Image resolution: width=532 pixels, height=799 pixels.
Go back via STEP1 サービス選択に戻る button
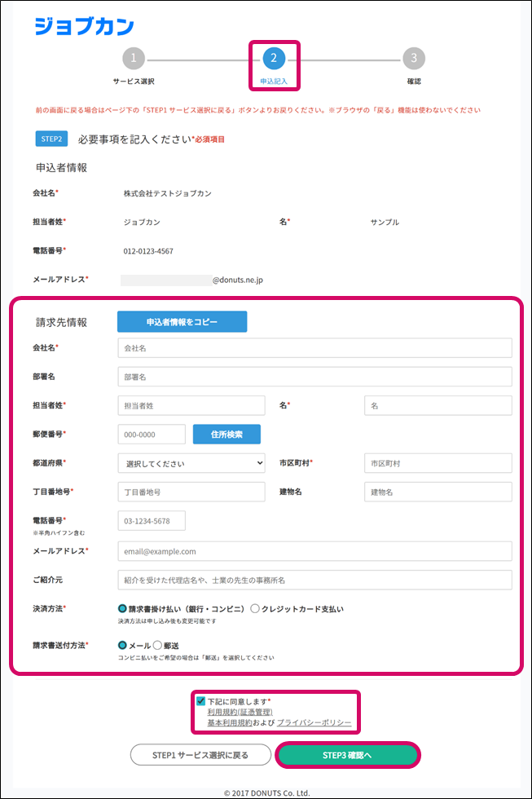(x=200, y=755)
